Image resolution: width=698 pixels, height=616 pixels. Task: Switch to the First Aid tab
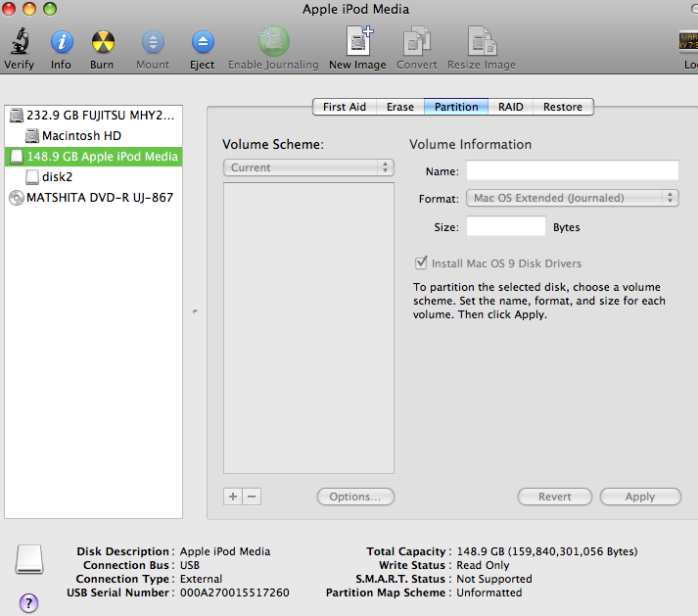point(345,107)
